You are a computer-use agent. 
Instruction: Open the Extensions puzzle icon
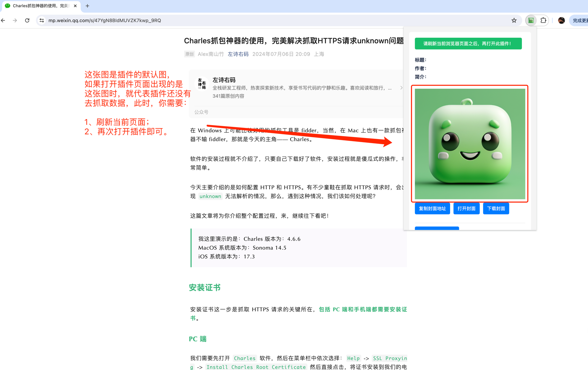tap(543, 20)
